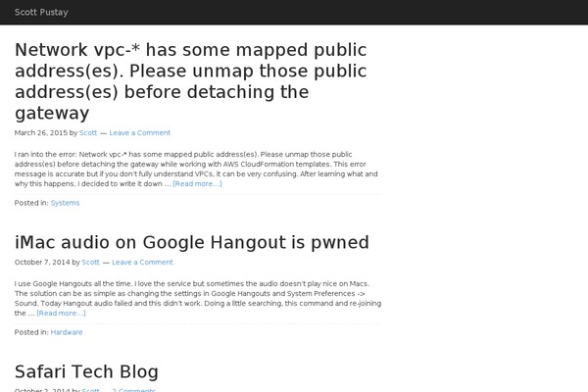Viewport: 588px width, 392px height.
Task: Read more of the Network vpc-* post
Action: (197, 184)
